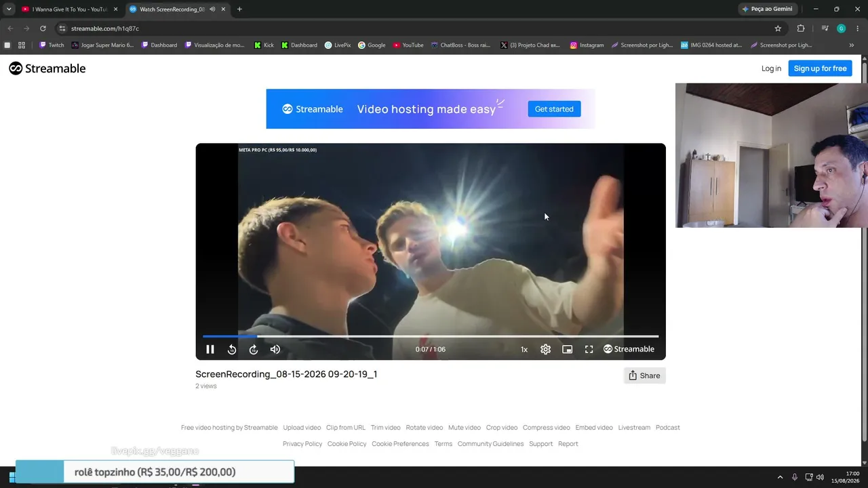
Task: Open Compress video footer link
Action: pos(547,428)
